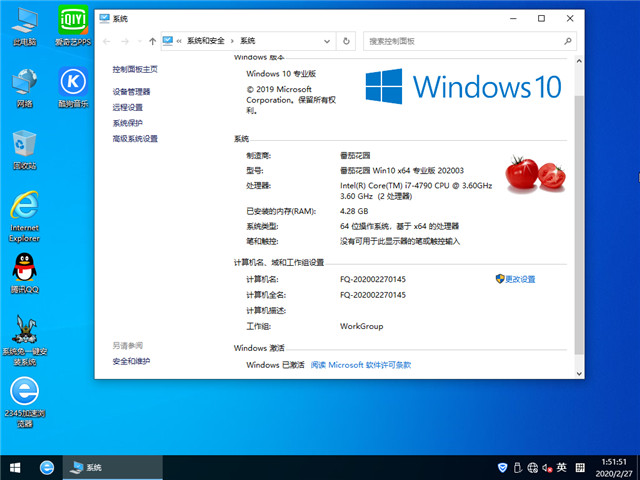Click the USB device tray icon
The width and height of the screenshot is (640, 480).
[518, 467]
